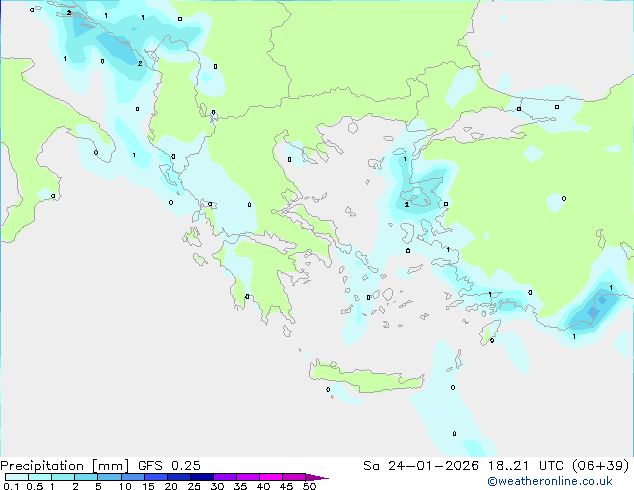The image size is (634, 490).
Task: Click the 45–50 mm legend color swatch
Action: (x=294, y=477)
